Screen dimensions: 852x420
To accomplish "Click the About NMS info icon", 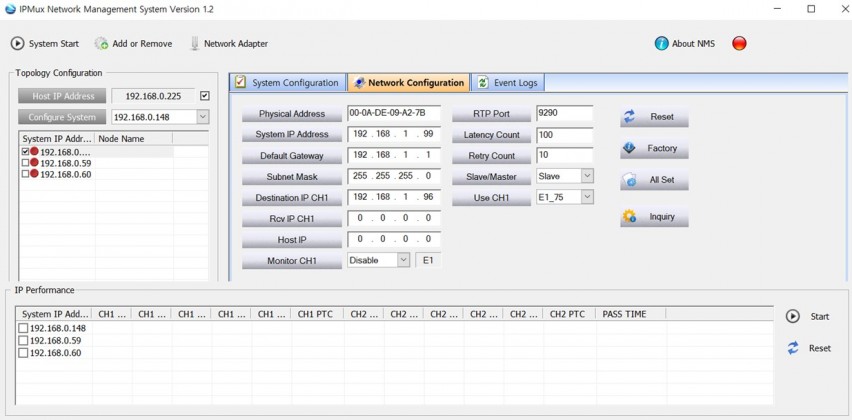I will [661, 43].
